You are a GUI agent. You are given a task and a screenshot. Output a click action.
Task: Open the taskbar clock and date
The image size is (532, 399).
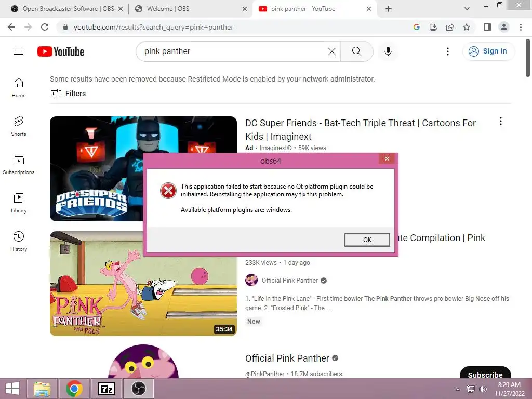pyautogui.click(x=509, y=389)
